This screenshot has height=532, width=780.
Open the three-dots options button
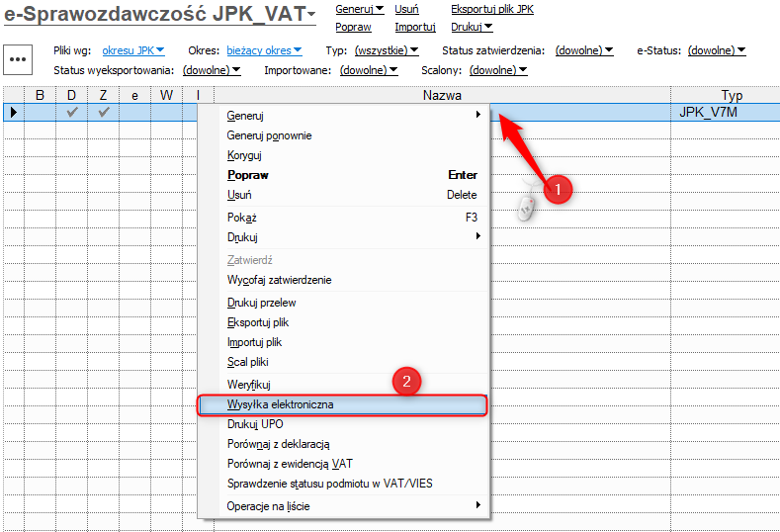pyautogui.click(x=18, y=59)
